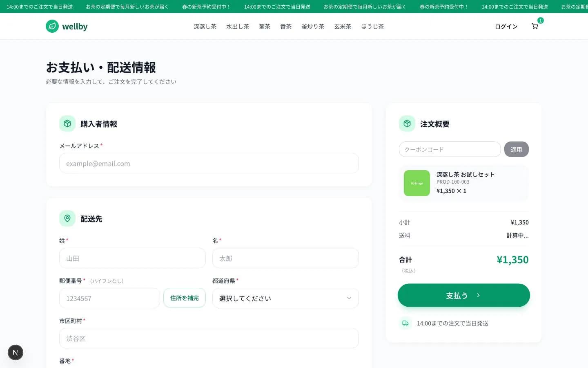
Task: Click the delivery truck icon near 当日発送
Action: 405,323
